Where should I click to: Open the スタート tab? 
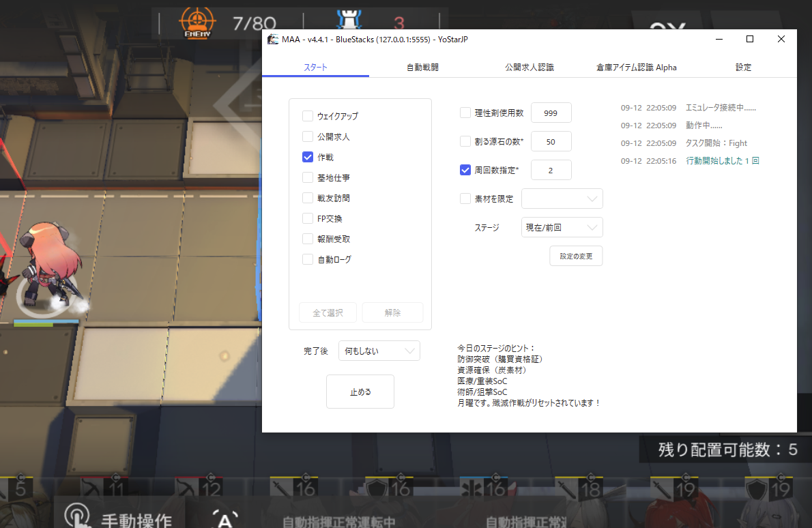point(315,68)
